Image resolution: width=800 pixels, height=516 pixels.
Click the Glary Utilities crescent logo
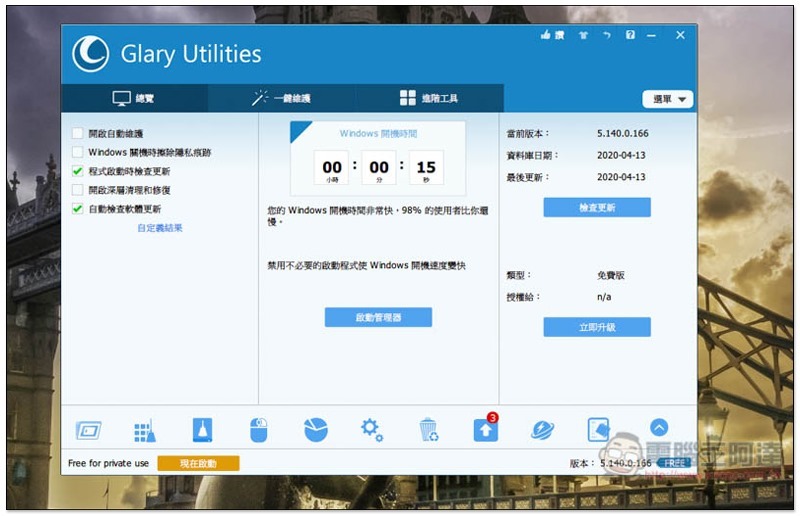(x=91, y=54)
